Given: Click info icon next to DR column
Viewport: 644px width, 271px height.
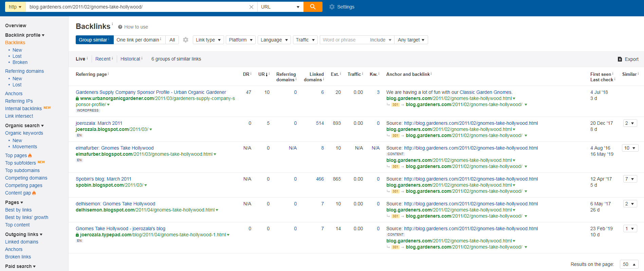Looking at the screenshot, I should tap(251, 73).
